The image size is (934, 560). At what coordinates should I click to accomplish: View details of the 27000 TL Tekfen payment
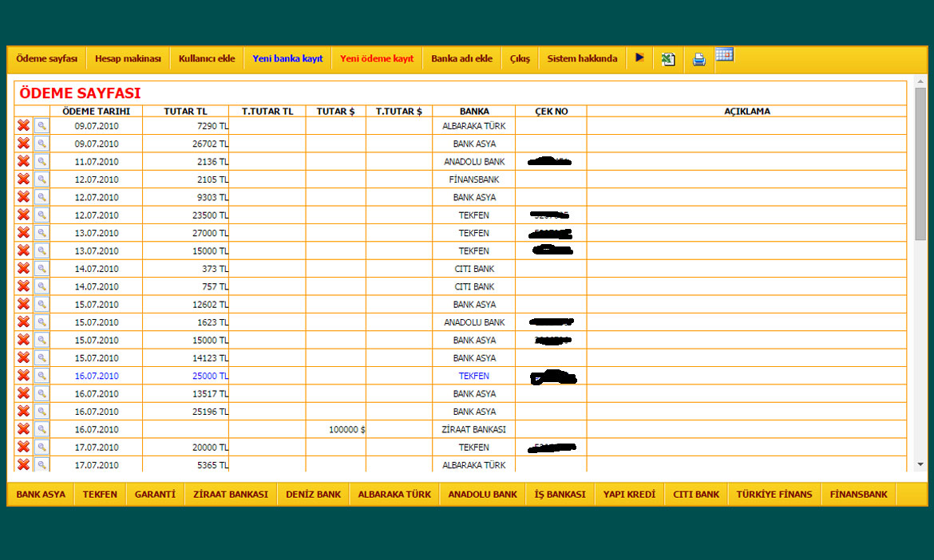point(42,233)
